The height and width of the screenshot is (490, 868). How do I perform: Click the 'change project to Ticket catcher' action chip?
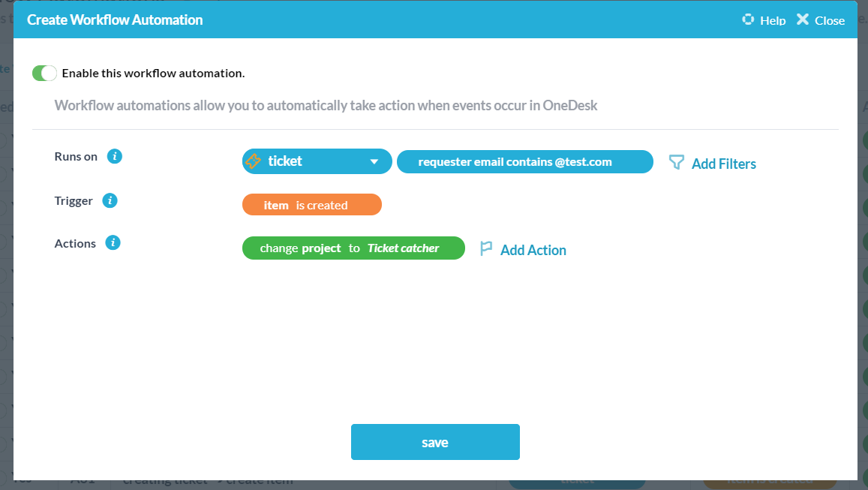[353, 248]
